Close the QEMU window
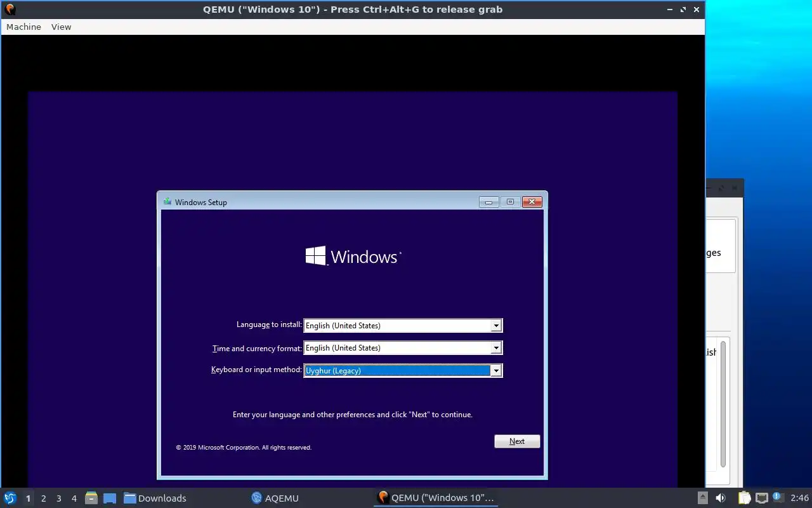812x508 pixels. 697,10
